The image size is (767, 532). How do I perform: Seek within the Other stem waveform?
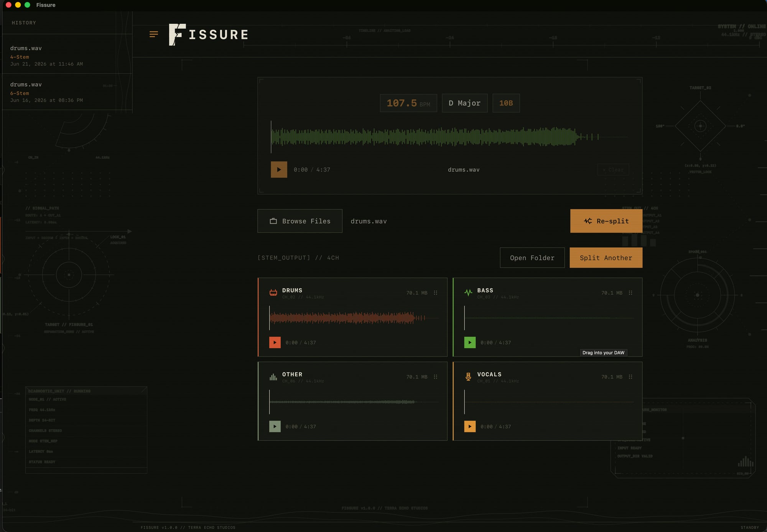point(354,402)
